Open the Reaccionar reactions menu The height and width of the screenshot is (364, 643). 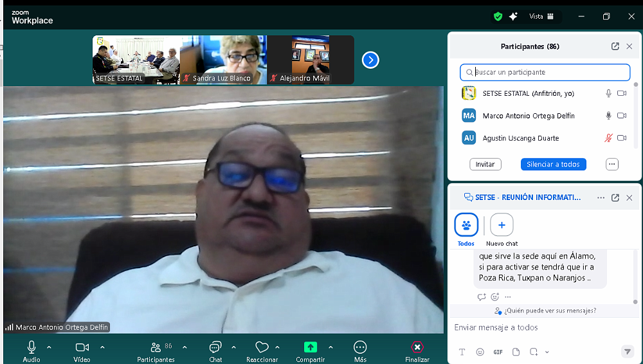point(262,347)
